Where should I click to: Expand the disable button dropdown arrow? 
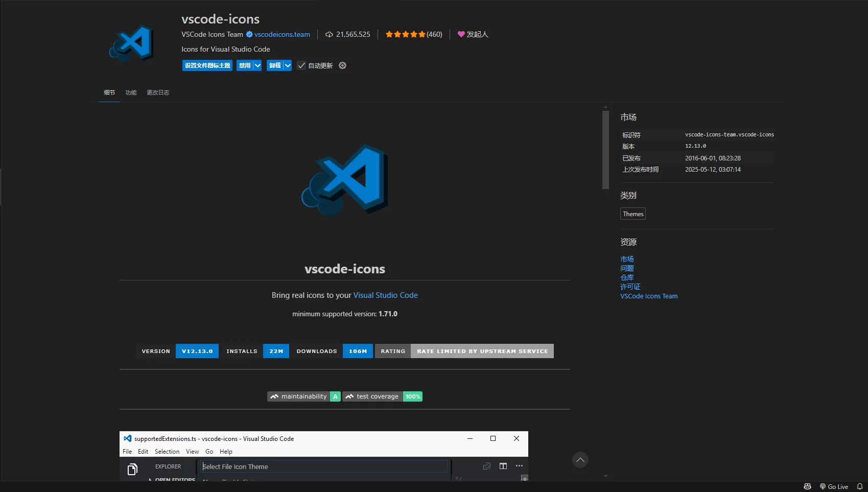257,65
